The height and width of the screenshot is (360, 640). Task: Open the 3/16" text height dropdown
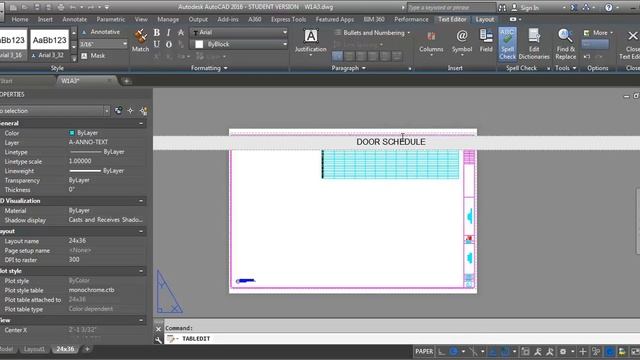click(104, 44)
